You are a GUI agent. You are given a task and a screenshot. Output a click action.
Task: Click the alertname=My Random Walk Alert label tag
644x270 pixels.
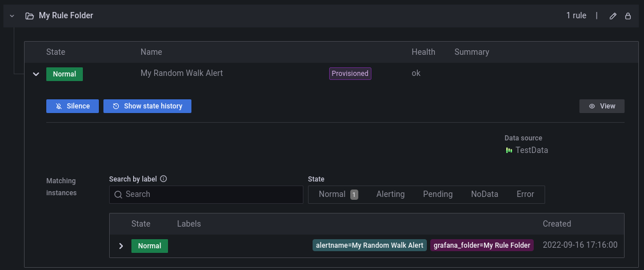(369, 245)
